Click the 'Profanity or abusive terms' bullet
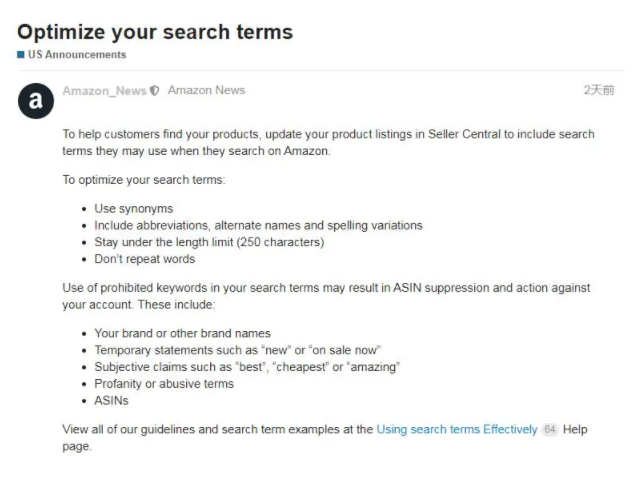Screen dimensions: 642x498 [x=164, y=383]
